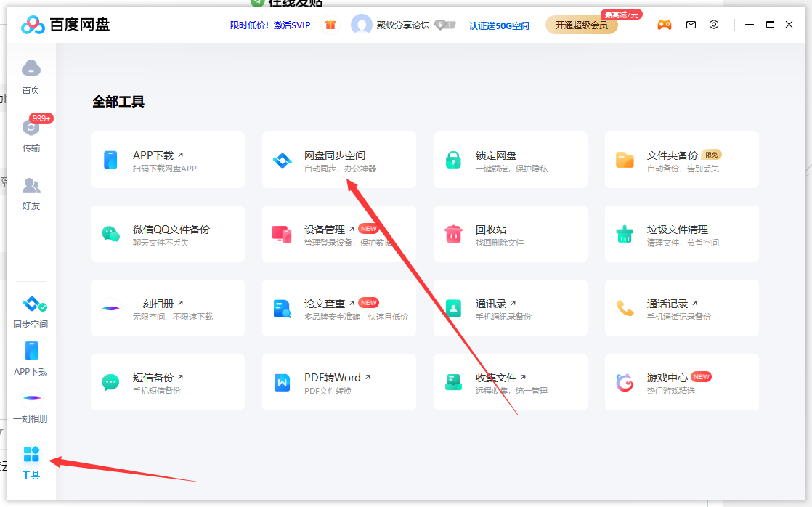The width and height of the screenshot is (812, 507).
Task: Click the gift box icon in title bar
Action: click(330, 25)
